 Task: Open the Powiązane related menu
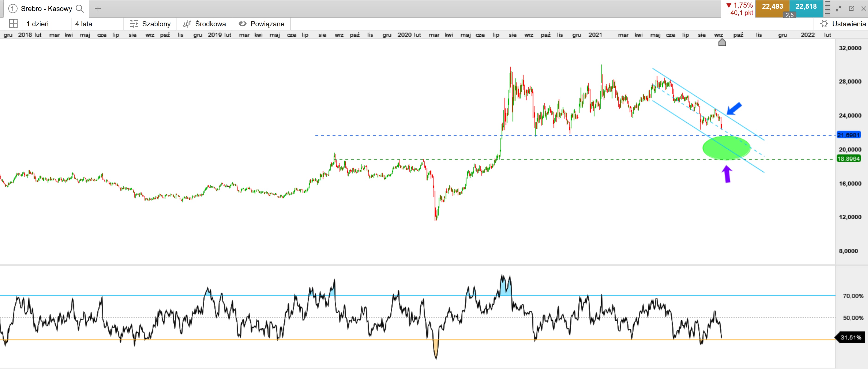261,24
